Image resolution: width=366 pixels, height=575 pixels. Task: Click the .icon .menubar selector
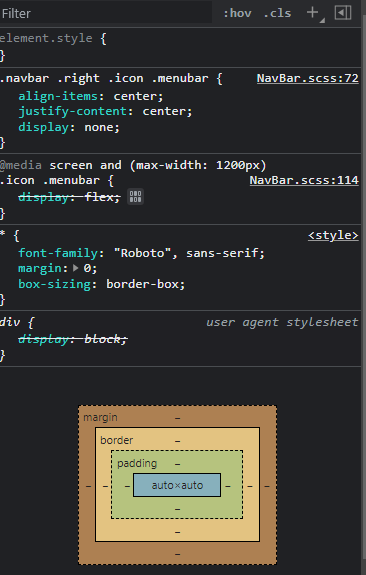tap(50, 180)
